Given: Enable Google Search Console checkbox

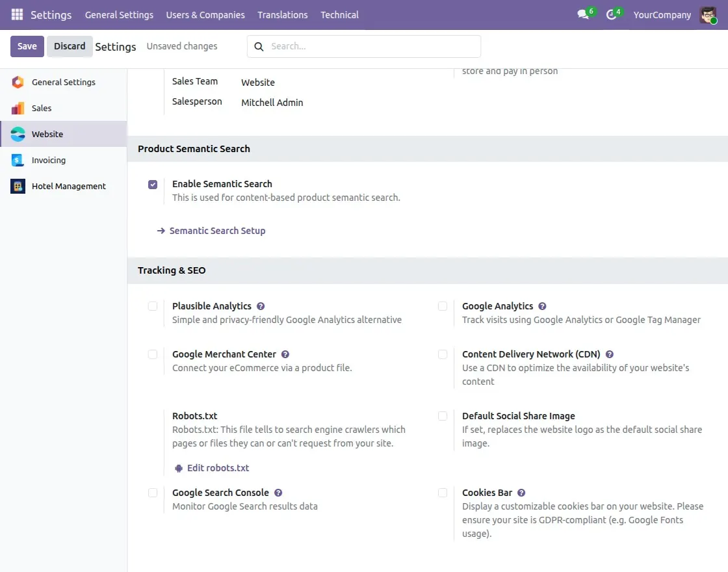Looking at the screenshot, I should [x=153, y=493].
